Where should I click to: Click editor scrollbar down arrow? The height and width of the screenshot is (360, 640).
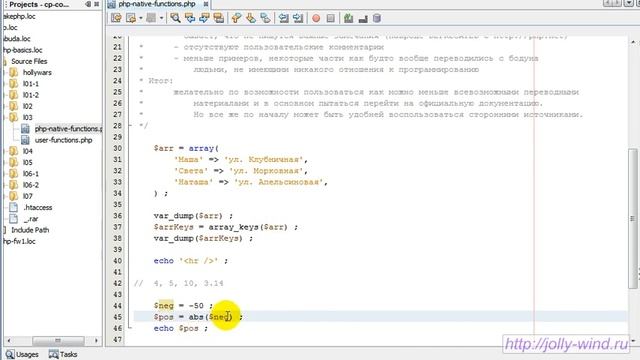coord(633,340)
